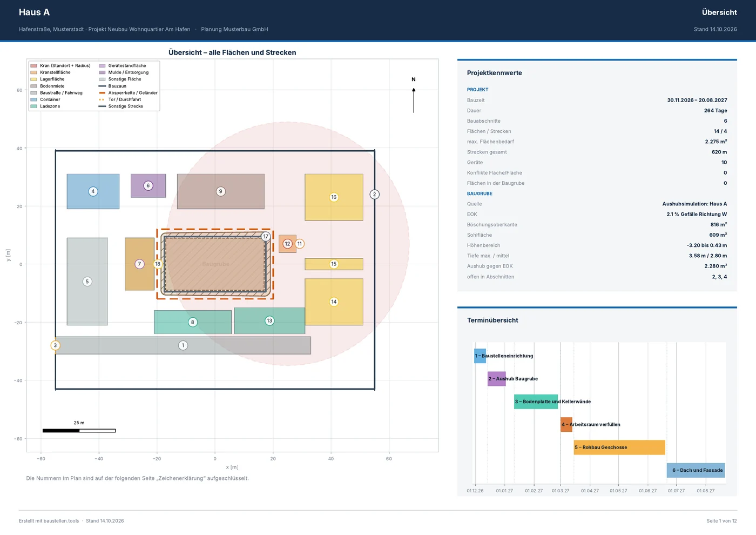The image size is (756, 535).
Task: Select the Dauer value 264 Tage
Action: pos(715,111)
